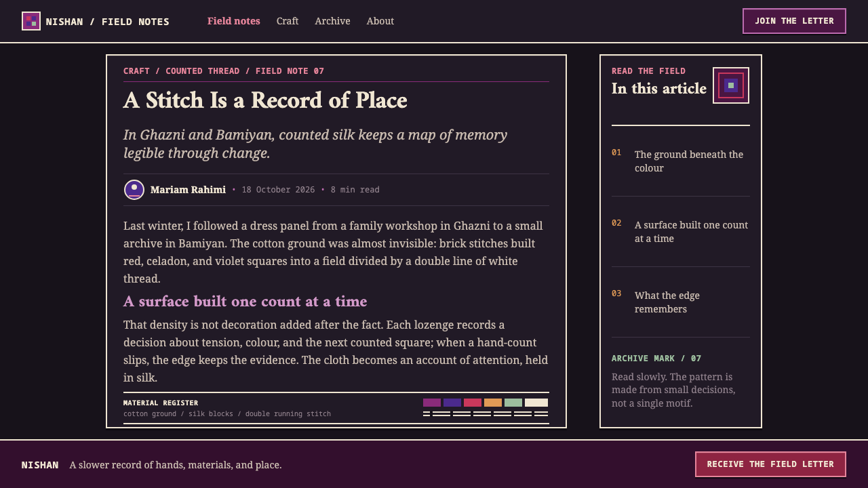This screenshot has width=868, height=488.
Task: Click the "NISHAN / FIELD NOTES" brand text
Action: pyautogui.click(x=108, y=22)
